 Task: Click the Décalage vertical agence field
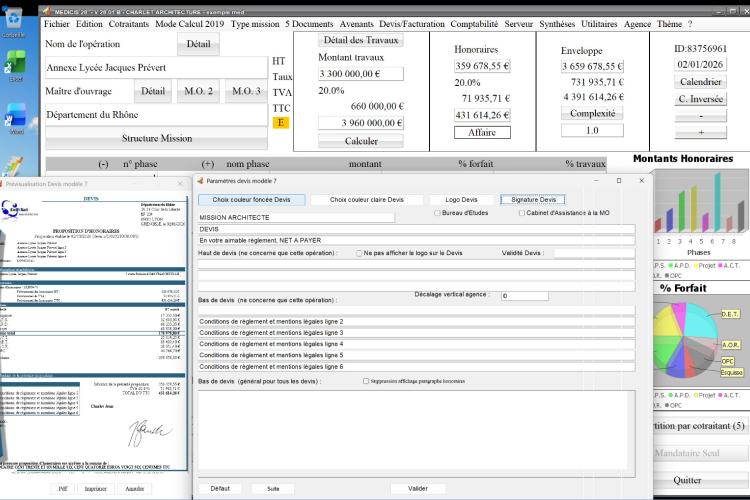tap(525, 296)
